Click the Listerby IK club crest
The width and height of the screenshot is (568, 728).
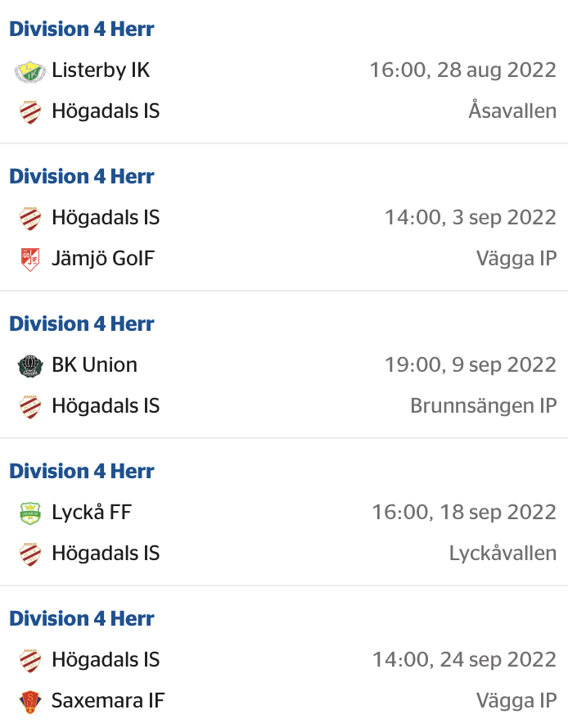click(30, 71)
